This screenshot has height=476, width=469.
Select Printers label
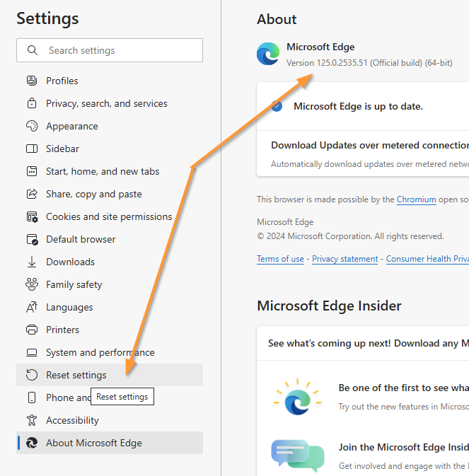point(62,330)
